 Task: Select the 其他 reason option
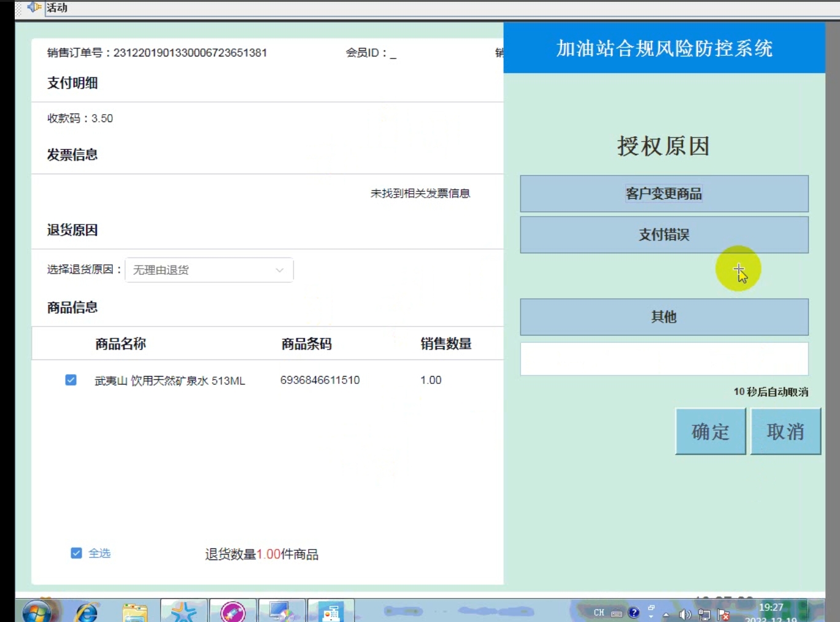664,317
